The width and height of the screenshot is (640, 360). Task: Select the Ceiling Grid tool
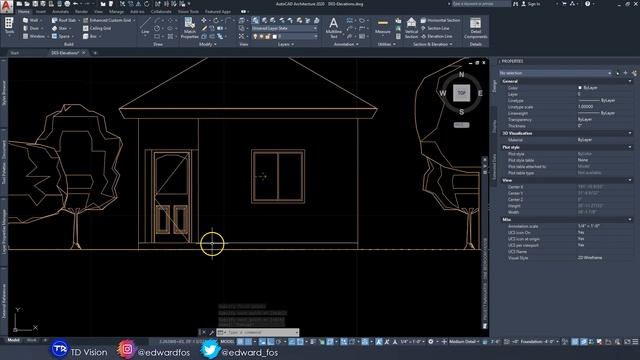pyautogui.click(x=97, y=28)
